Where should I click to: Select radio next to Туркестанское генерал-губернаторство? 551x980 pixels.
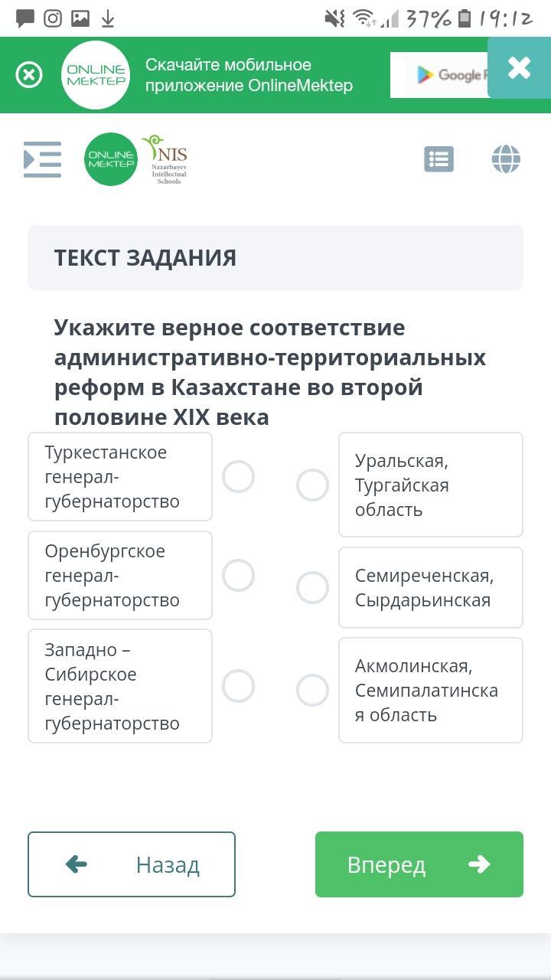tap(238, 476)
